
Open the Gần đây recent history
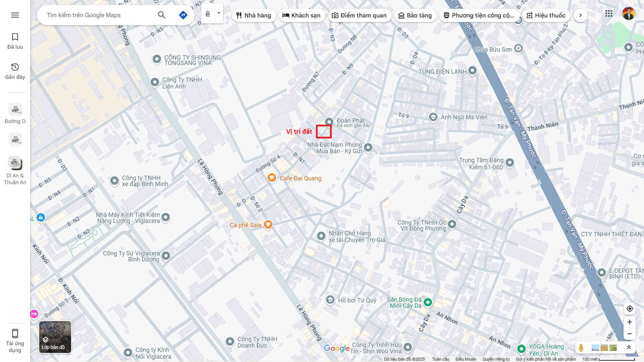(15, 71)
